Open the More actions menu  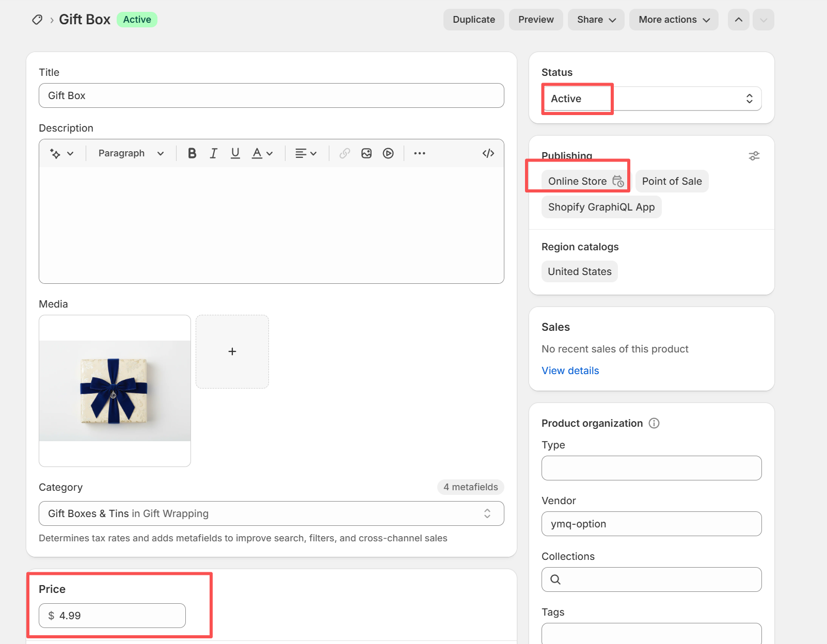tap(674, 20)
